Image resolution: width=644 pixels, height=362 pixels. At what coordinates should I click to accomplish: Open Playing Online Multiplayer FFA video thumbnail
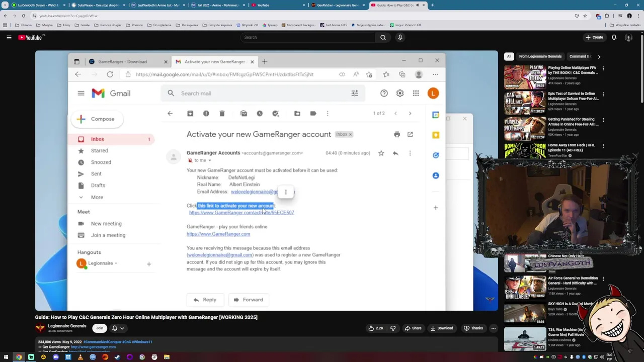tap(525, 76)
